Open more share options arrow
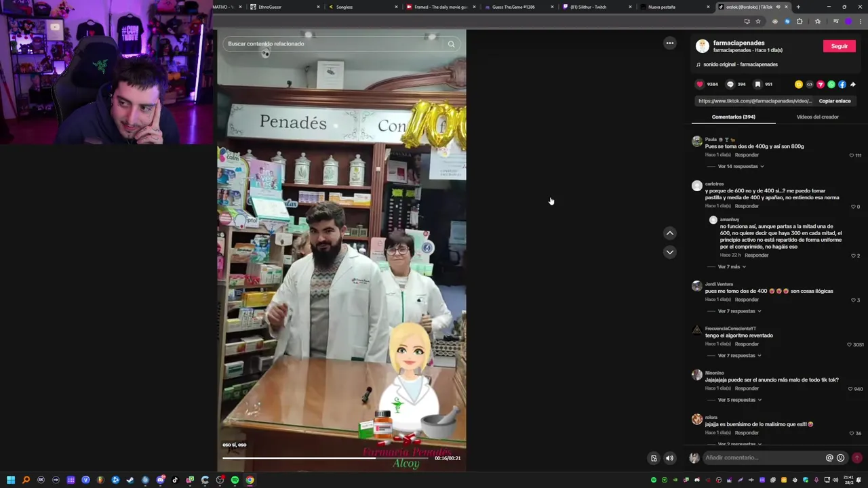868x488 pixels. tap(852, 84)
